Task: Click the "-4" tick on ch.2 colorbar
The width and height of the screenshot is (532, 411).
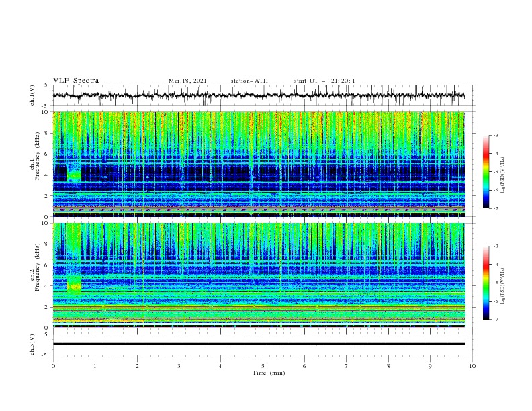Action: click(496, 265)
